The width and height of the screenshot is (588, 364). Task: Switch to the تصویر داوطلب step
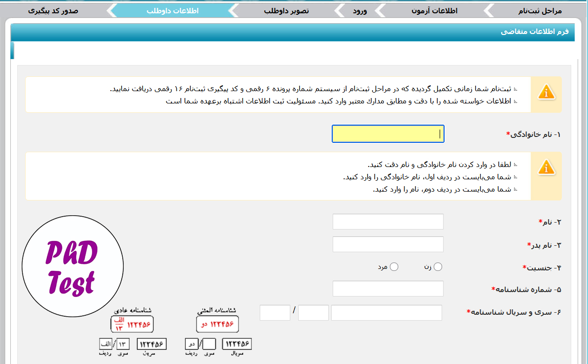click(x=286, y=11)
